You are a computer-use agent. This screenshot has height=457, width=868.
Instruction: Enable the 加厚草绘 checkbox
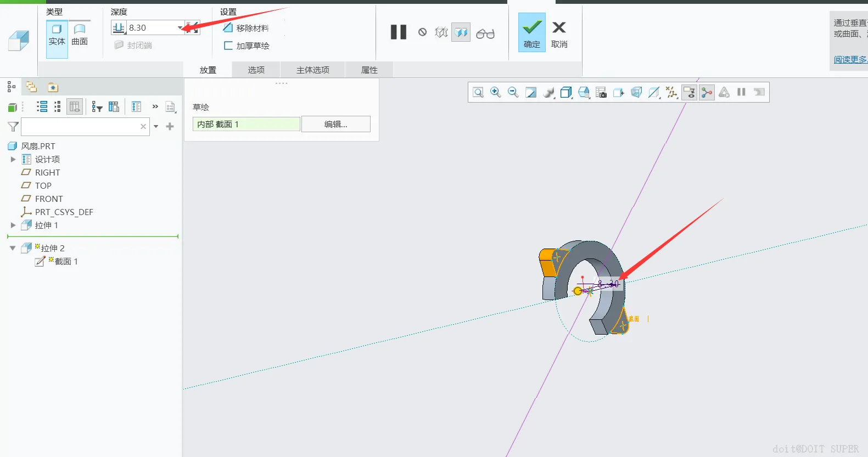(228, 46)
